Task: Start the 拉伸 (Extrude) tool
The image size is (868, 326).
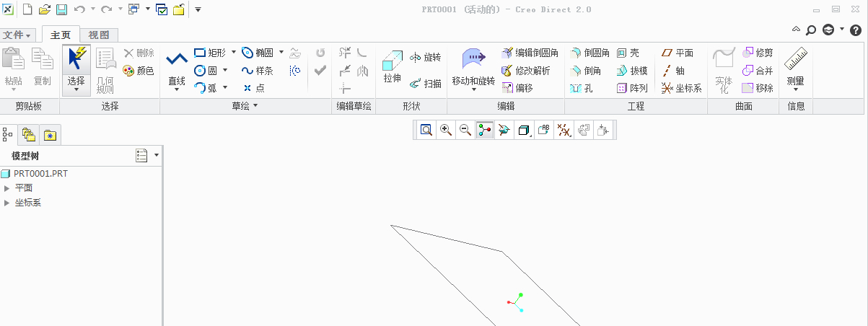Action: pyautogui.click(x=392, y=67)
